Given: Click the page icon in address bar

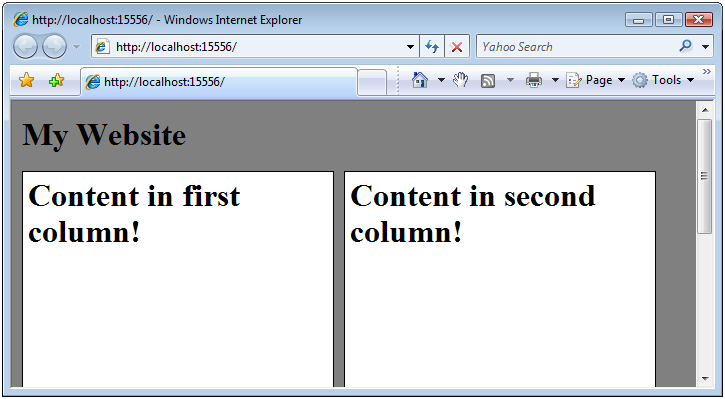Looking at the screenshot, I should click(x=102, y=47).
